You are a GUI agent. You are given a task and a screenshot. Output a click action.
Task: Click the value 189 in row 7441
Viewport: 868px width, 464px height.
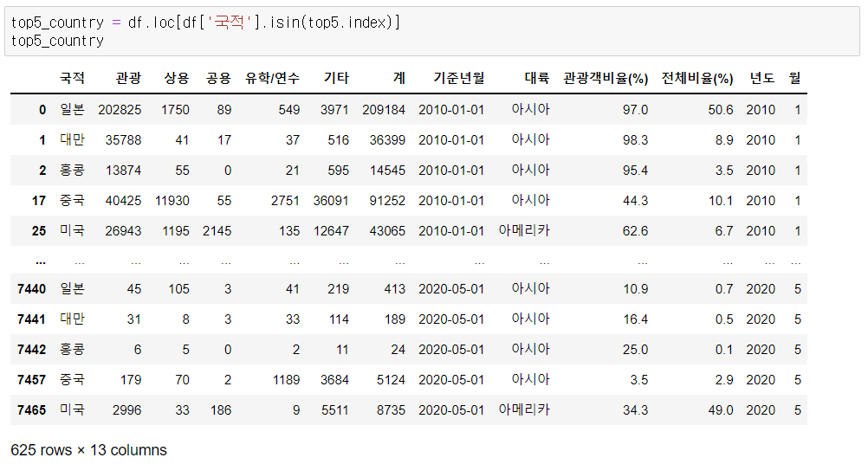click(395, 319)
